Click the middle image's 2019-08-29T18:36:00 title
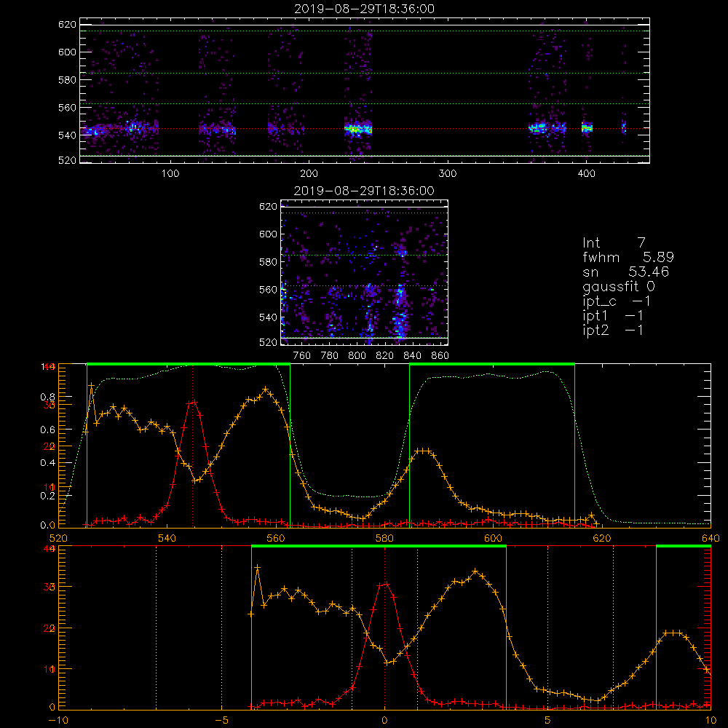The height and width of the screenshot is (728, 728). click(x=365, y=191)
